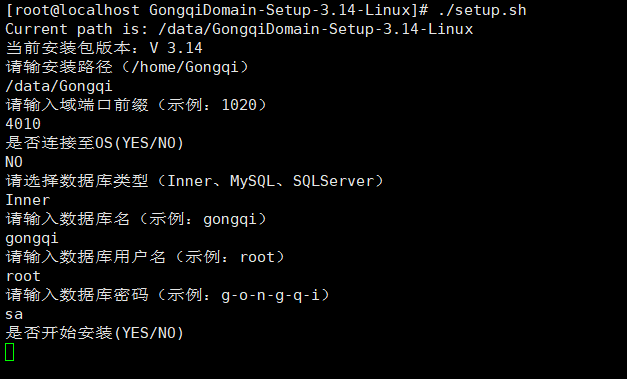Click the database type prompt with SQLServer
This screenshot has width=627, height=379.
(195, 181)
